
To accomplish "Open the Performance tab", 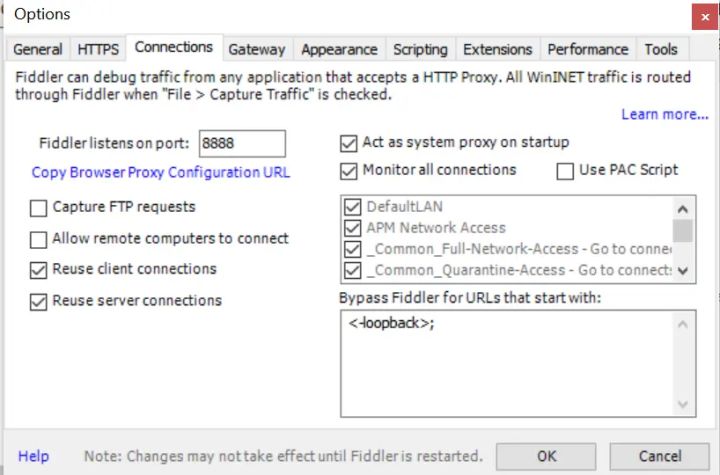I will click(588, 49).
